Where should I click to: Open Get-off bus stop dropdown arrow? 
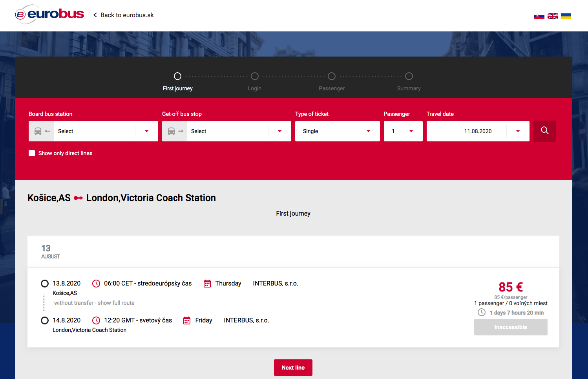[279, 131]
